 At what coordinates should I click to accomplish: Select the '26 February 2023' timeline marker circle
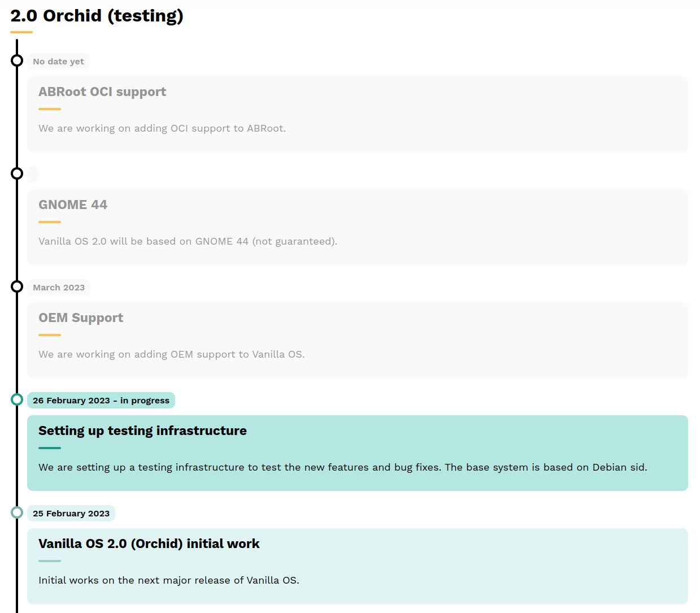(x=17, y=399)
